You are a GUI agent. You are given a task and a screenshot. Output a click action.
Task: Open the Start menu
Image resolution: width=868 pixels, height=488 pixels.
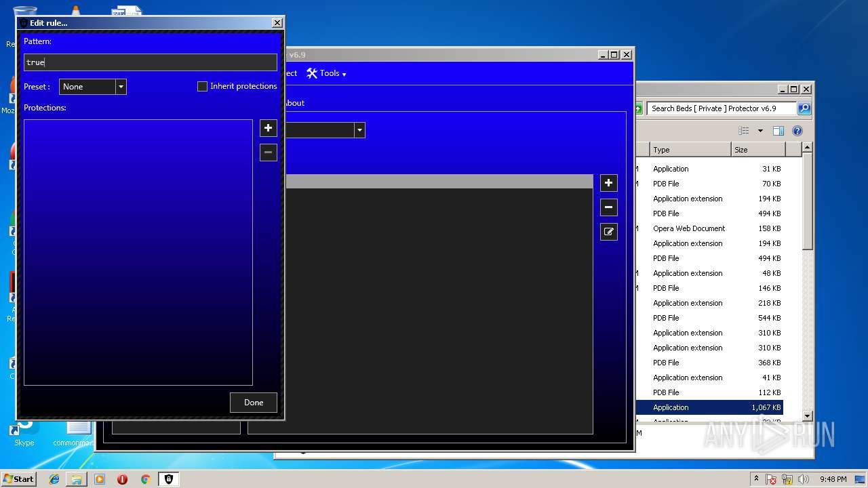[18, 479]
